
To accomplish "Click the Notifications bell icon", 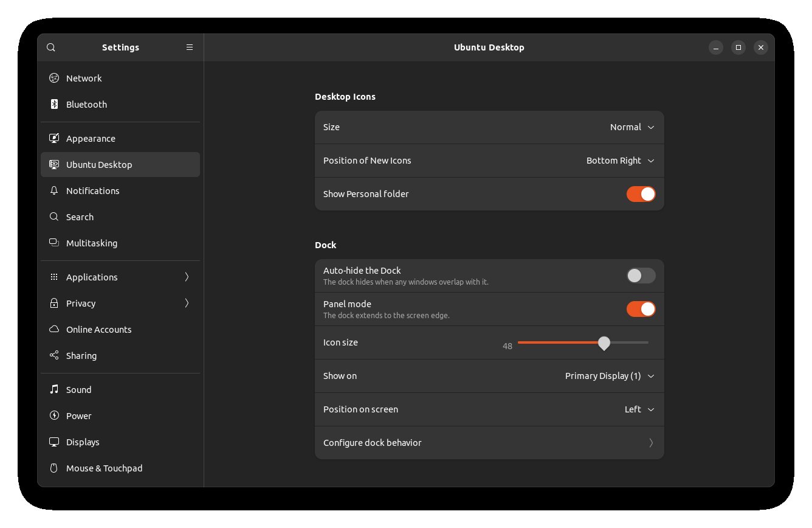I will point(54,190).
